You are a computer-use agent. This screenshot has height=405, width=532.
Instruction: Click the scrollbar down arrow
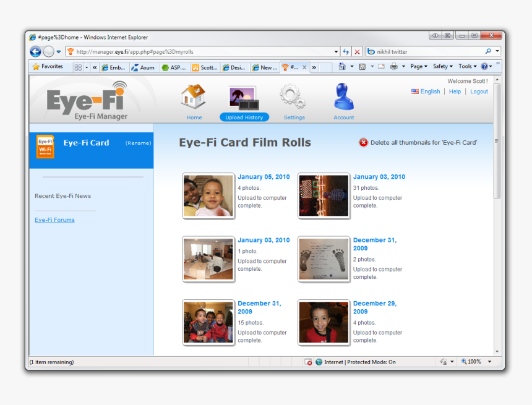click(497, 352)
